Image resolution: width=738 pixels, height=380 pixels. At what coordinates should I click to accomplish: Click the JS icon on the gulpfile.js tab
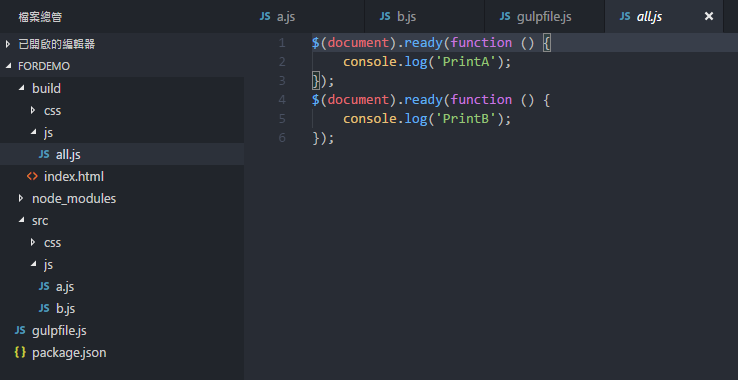click(505, 16)
